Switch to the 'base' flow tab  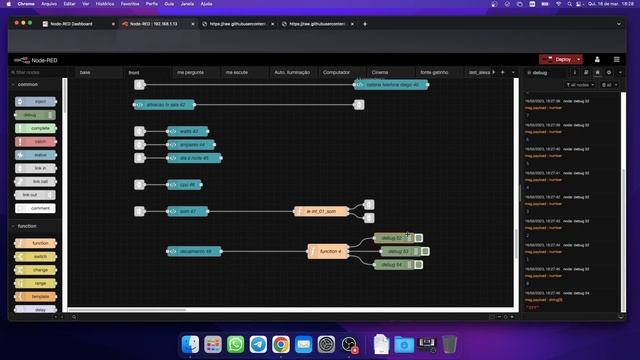point(99,72)
